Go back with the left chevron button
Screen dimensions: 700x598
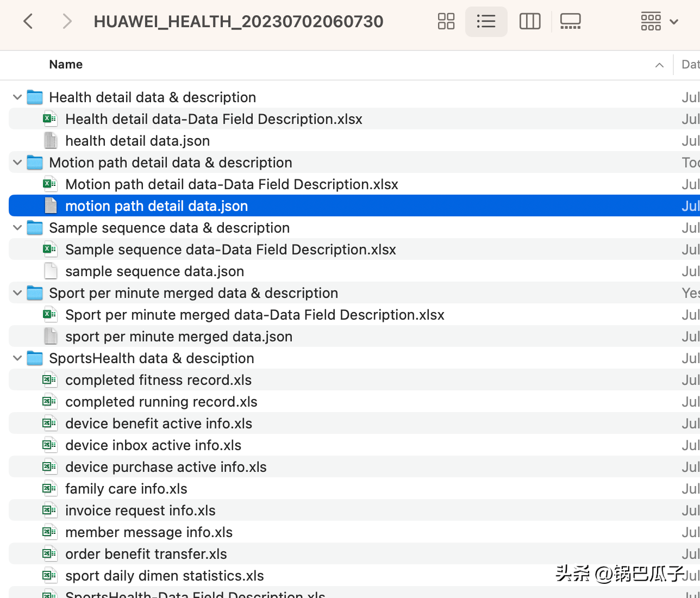28,22
